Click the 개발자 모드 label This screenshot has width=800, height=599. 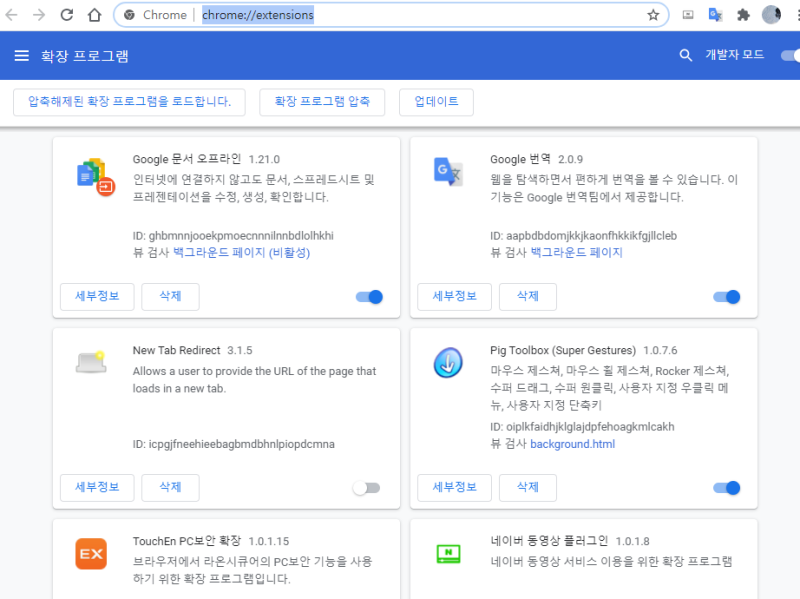point(734,55)
